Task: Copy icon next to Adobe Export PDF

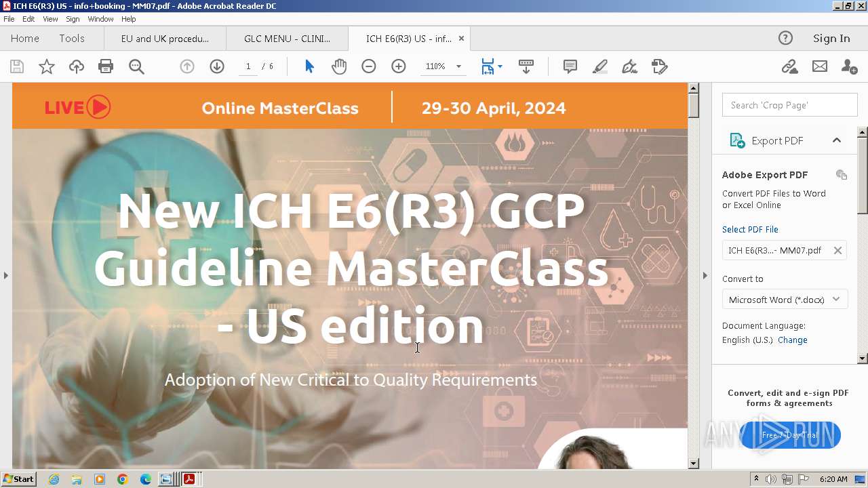Action: (842, 175)
